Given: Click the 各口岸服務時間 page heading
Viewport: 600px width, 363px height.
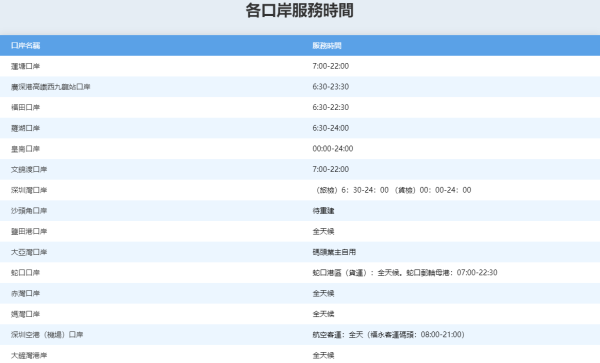Looking at the screenshot, I should point(300,10).
